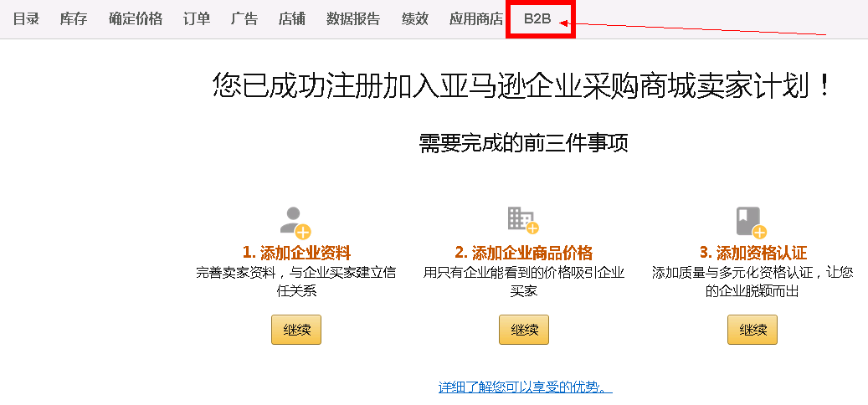Open the 确定价格 menu
Screen dimensions: 868x405
pyautogui.click(x=136, y=18)
